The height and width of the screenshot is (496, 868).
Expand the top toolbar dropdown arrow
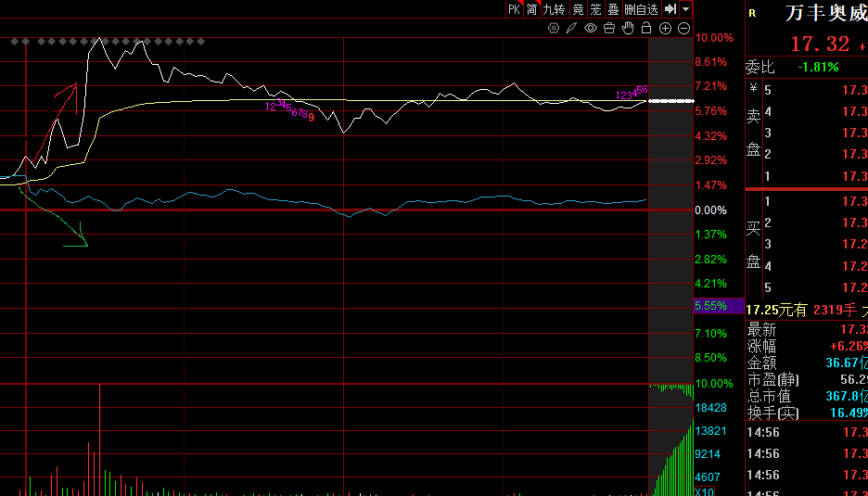point(685,9)
